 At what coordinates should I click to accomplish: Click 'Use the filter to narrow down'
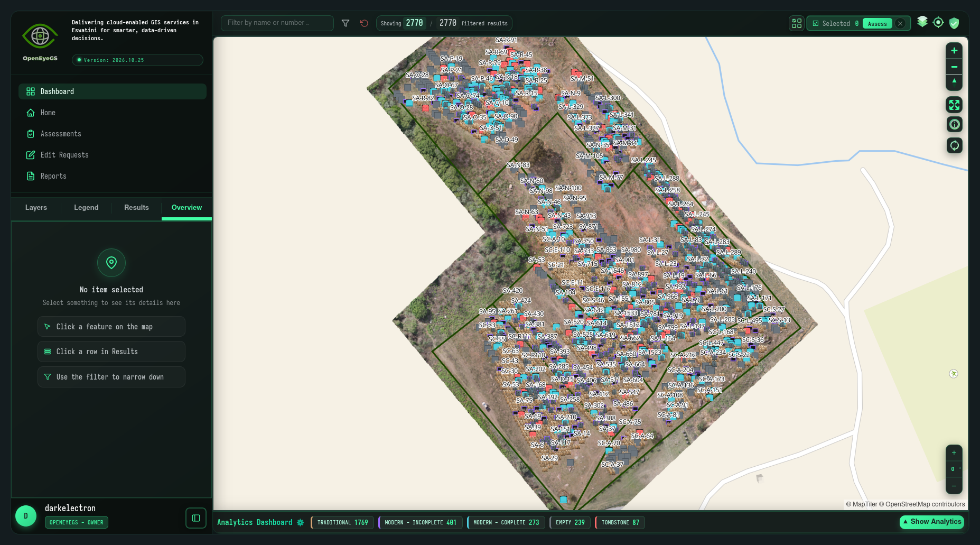(111, 377)
